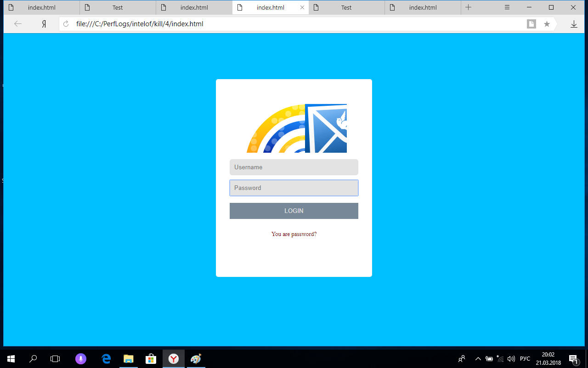Click the address bar URL
Viewport: 588px width, 368px height.
(140, 24)
